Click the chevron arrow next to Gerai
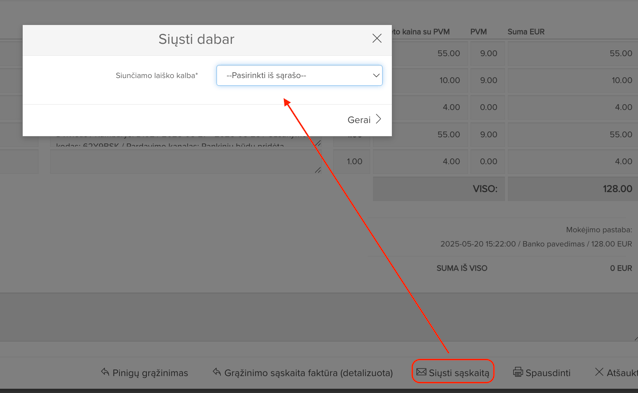Screen dimensions: 638x393 [x=378, y=119]
